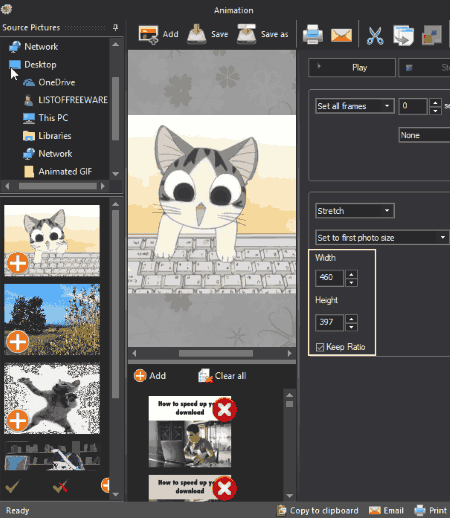Click the folder tree scroll up arrow
This screenshot has width=450, height=518.
click(116, 44)
